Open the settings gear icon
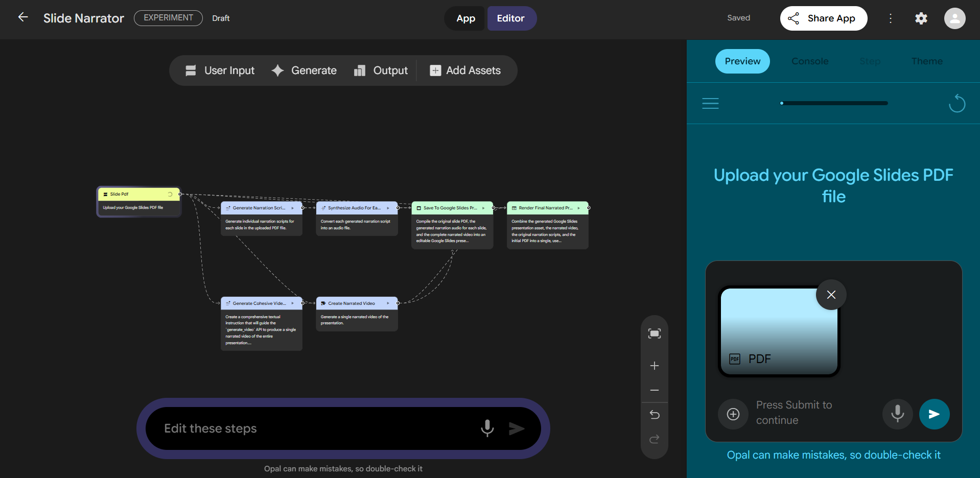This screenshot has width=980, height=478. coord(921,18)
